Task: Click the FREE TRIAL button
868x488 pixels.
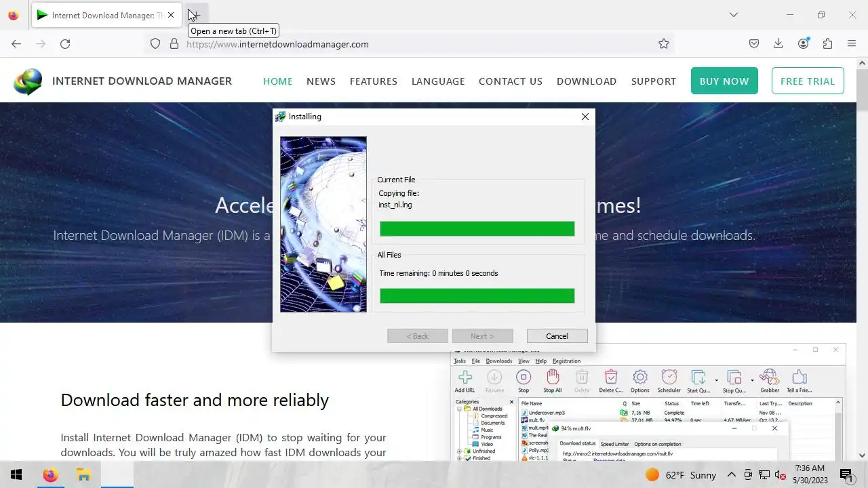Action: 808,81
